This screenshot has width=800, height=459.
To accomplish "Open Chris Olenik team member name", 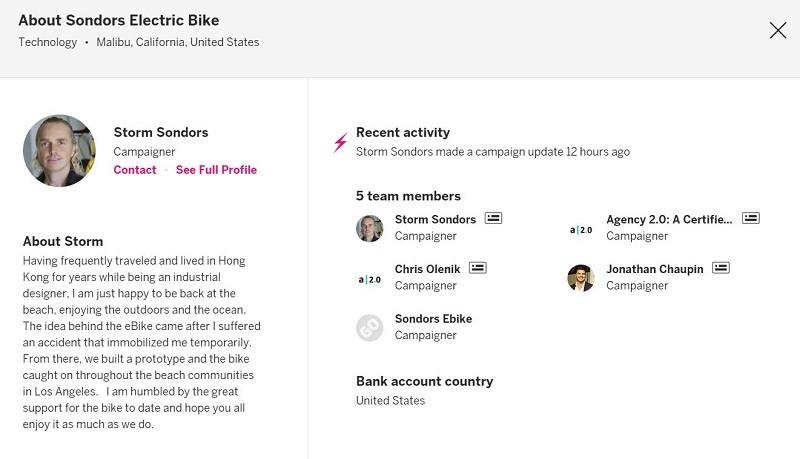I will [x=428, y=269].
